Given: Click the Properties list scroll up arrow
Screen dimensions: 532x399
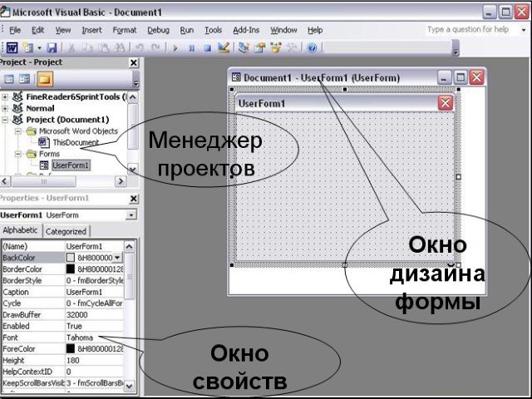Looking at the screenshot, I should point(130,246).
